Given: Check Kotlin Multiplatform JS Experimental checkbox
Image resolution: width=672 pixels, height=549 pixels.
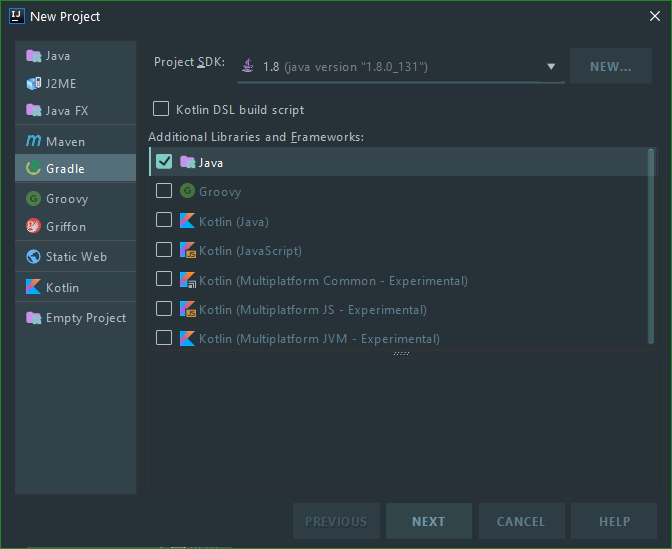Looking at the screenshot, I should (164, 309).
